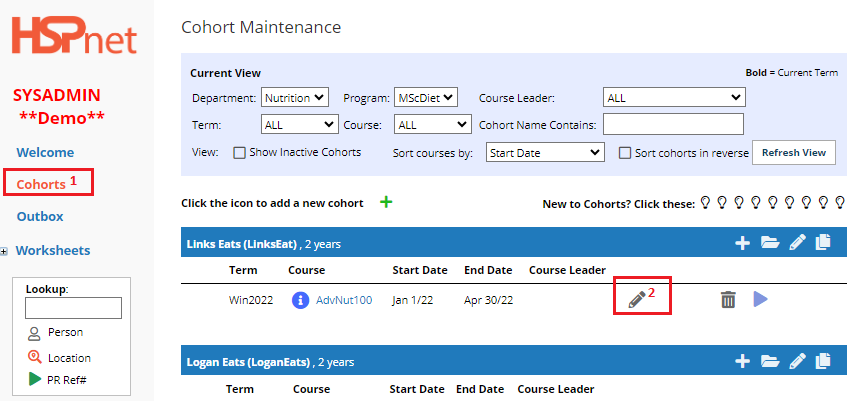
Task: Open the Cohorts menu item
Action: pos(41,184)
